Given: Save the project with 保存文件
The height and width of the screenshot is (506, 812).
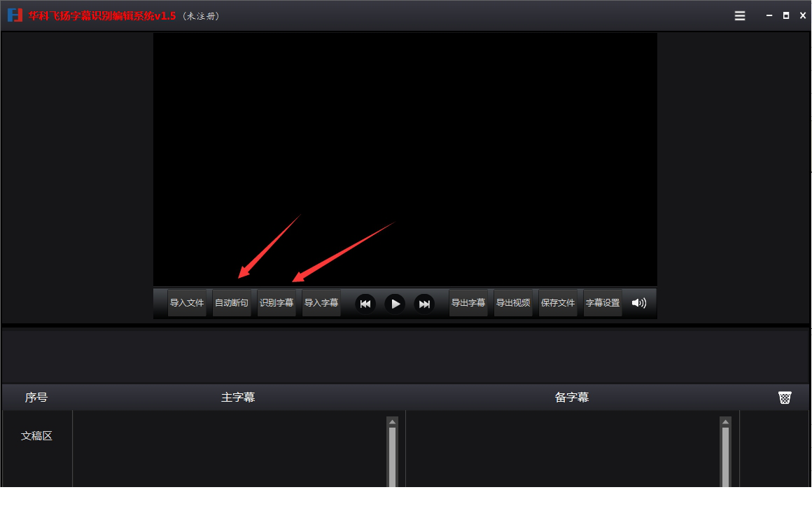Looking at the screenshot, I should click(558, 302).
